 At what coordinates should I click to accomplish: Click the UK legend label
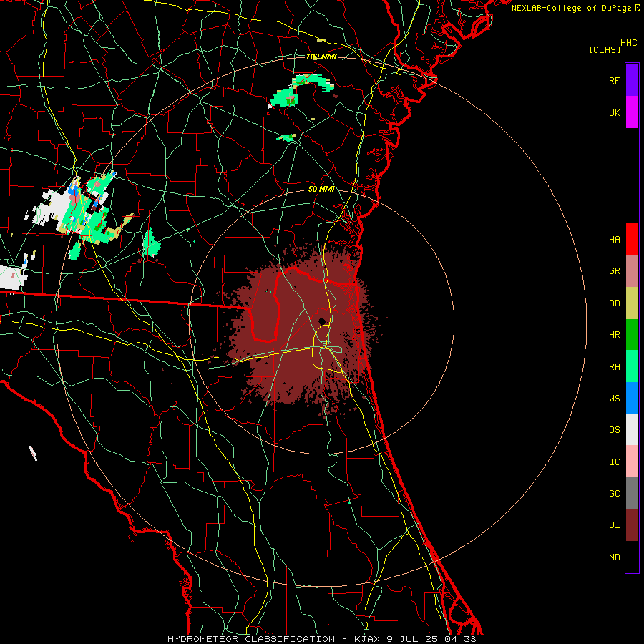(614, 112)
